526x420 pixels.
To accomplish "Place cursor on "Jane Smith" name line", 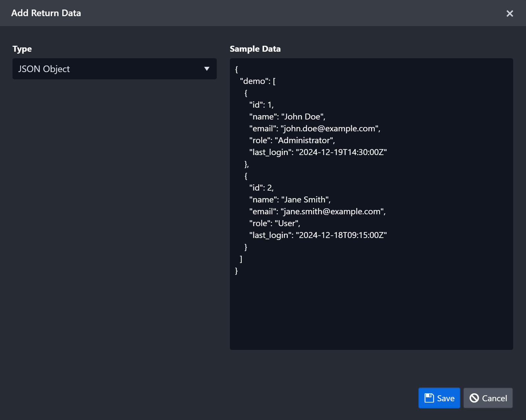I will [290, 200].
